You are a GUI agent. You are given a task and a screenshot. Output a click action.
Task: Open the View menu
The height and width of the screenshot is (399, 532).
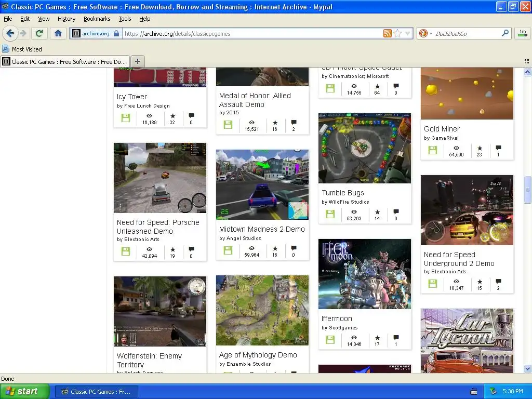point(44,19)
